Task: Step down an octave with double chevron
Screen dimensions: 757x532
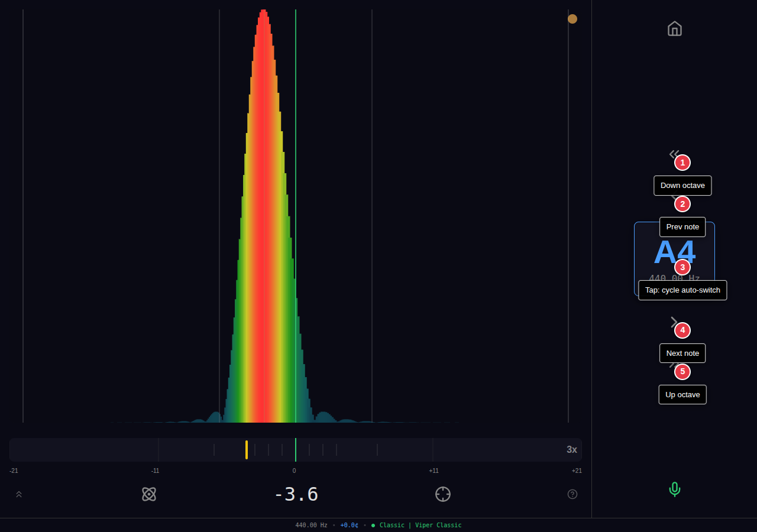Action: (673, 154)
